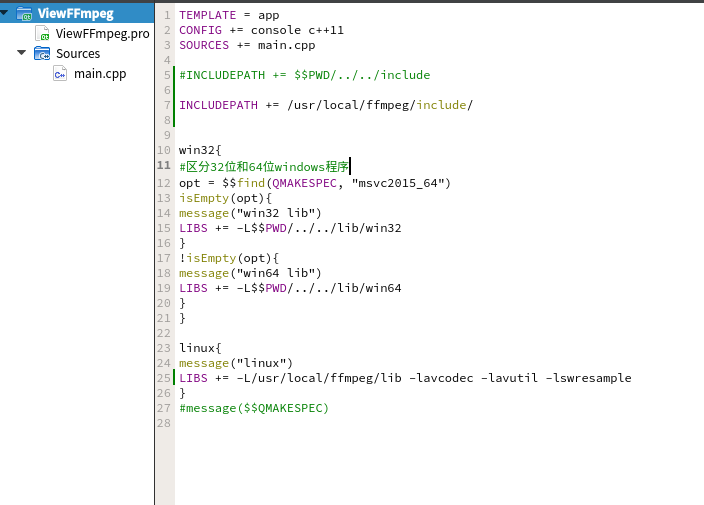
Task: Click "msvc2015_64" string literal
Action: tap(398, 183)
